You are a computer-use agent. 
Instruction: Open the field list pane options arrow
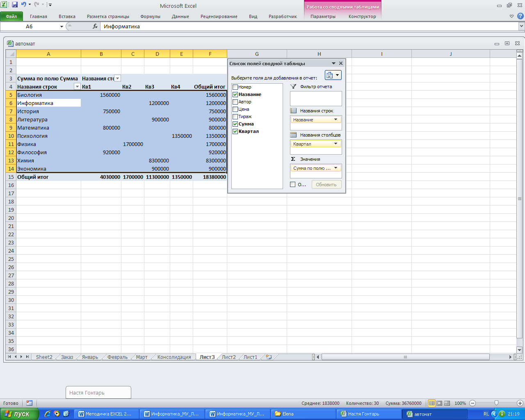333,63
